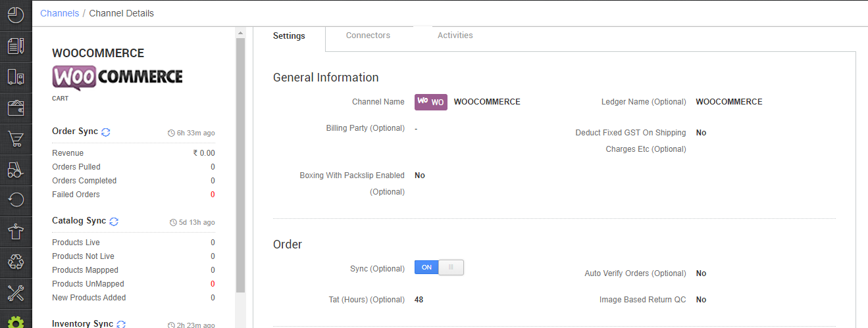
Task: Toggle the Order Sync ON switch
Action: pos(439,268)
